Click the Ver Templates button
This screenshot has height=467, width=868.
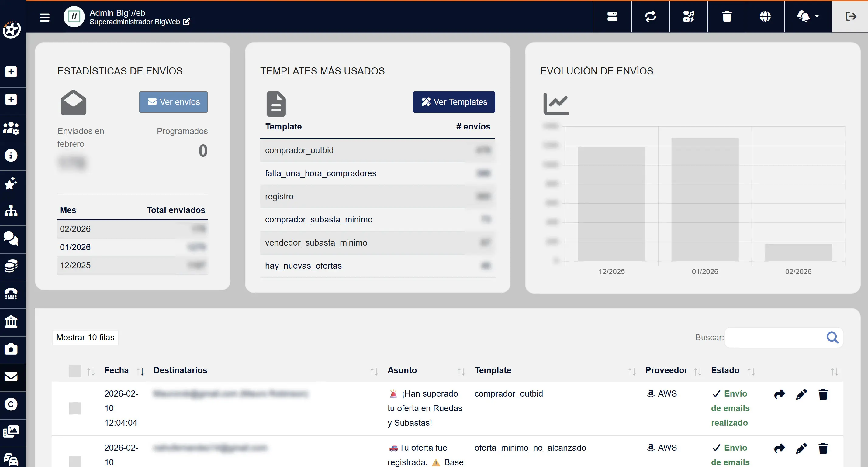[x=454, y=102]
